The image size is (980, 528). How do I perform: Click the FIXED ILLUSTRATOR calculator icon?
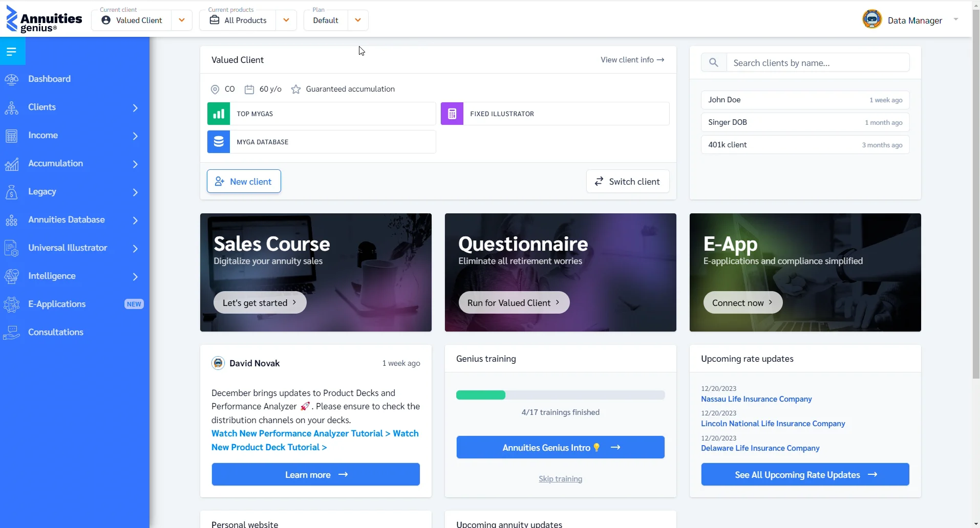pyautogui.click(x=452, y=114)
